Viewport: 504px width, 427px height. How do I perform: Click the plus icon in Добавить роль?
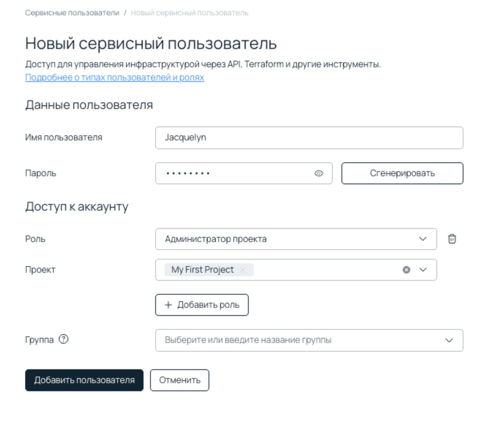[x=168, y=305]
